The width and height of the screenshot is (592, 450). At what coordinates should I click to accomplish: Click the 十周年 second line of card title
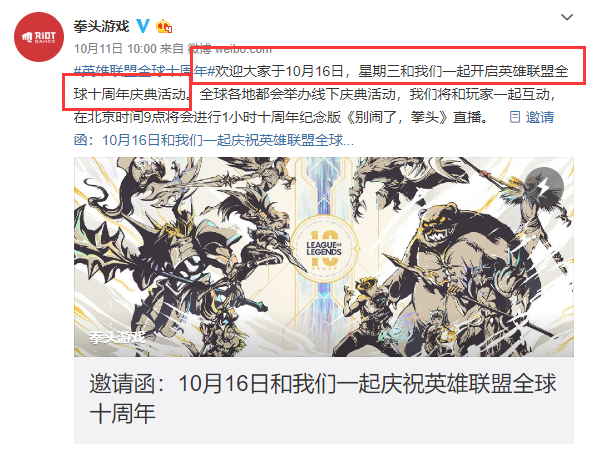[122, 413]
